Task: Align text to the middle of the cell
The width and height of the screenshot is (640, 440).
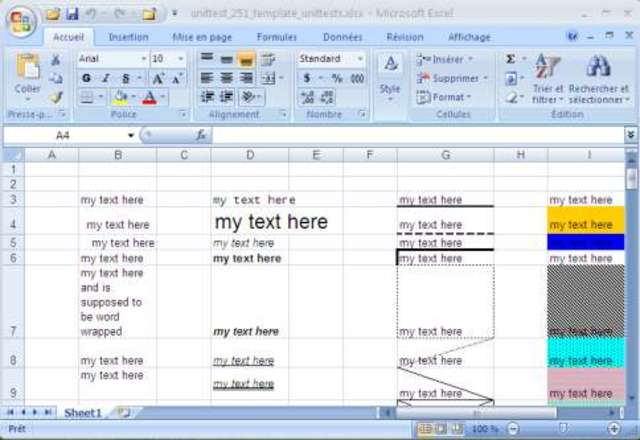Action: point(226,58)
